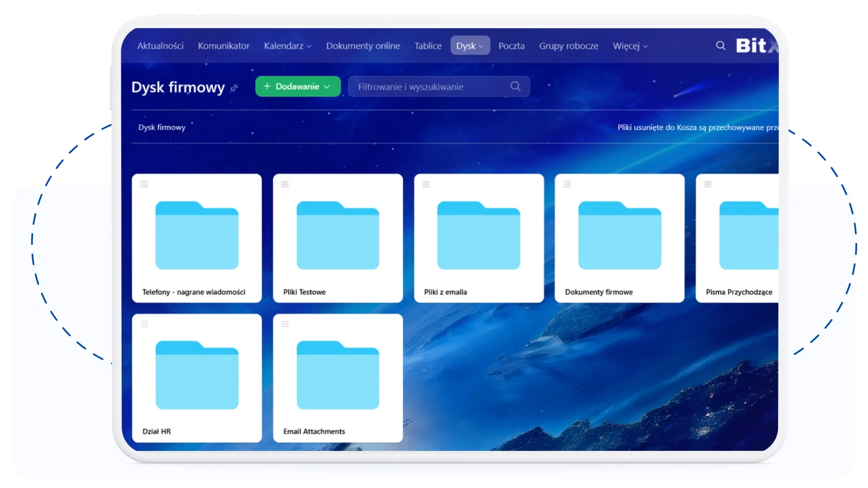Open the hamburger menu on Telefony folder card
The height and width of the screenshot is (488, 868).
(x=144, y=184)
